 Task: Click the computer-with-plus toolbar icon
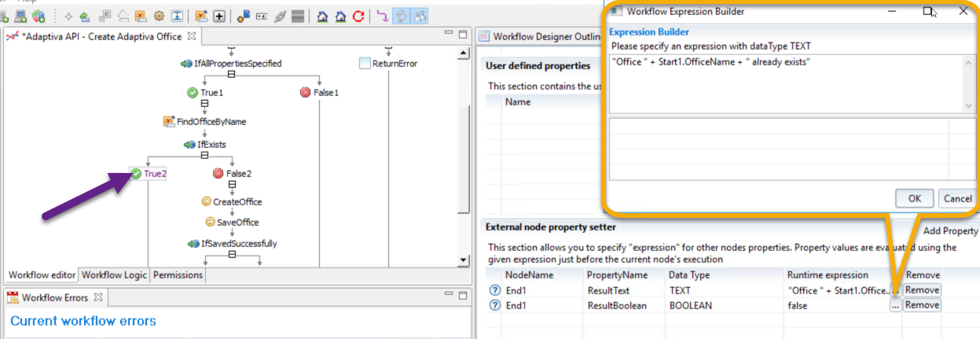click(x=22, y=16)
